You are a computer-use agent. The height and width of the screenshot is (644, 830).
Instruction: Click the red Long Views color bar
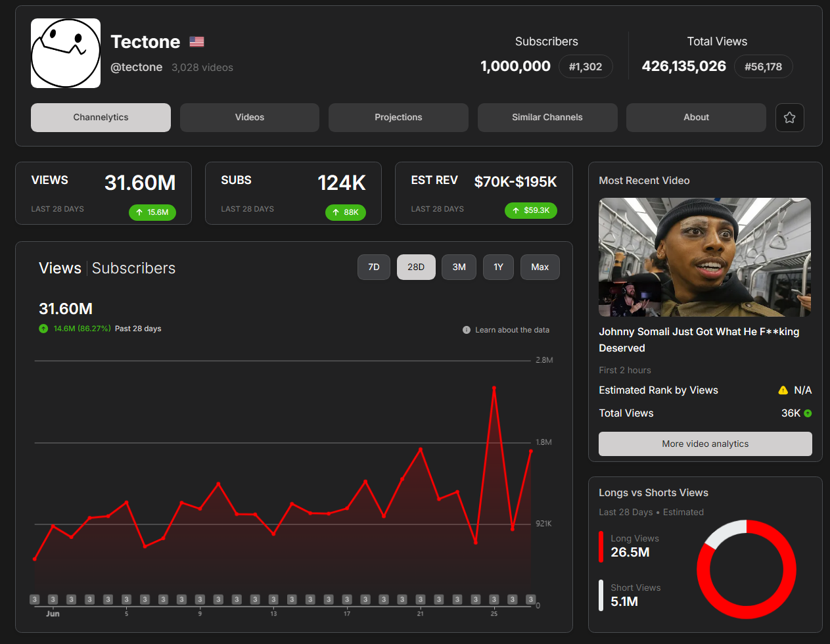click(x=601, y=546)
